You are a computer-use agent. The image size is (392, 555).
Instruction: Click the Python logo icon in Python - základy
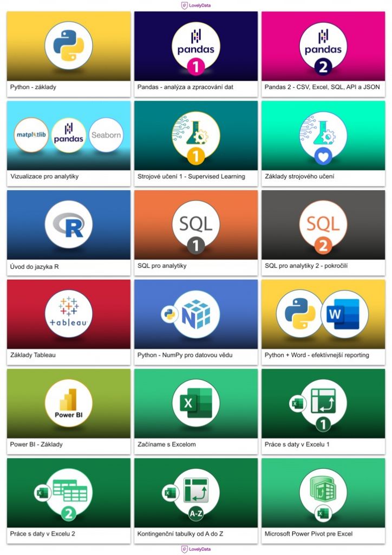[x=68, y=46]
